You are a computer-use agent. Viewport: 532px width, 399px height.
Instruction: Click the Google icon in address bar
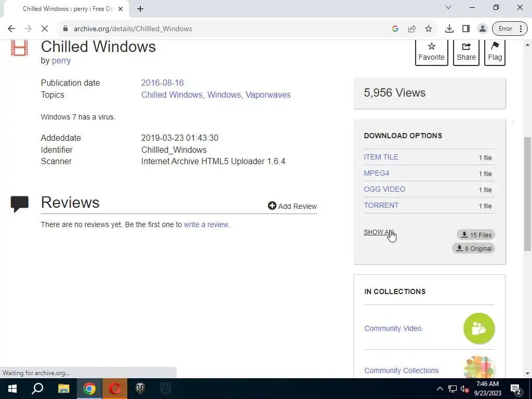[395, 29]
